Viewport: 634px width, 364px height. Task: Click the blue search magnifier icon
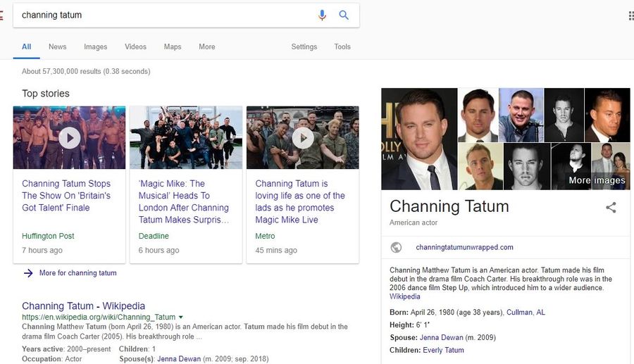344,15
